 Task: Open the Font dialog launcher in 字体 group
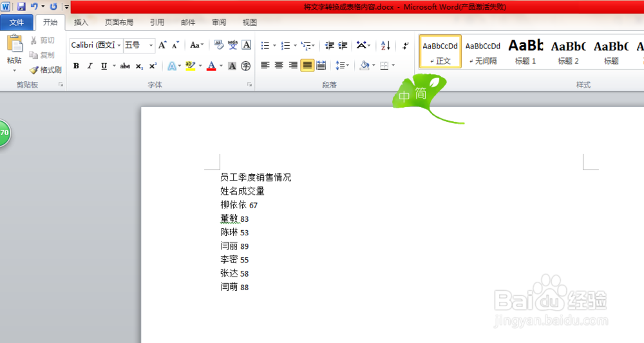click(x=249, y=84)
